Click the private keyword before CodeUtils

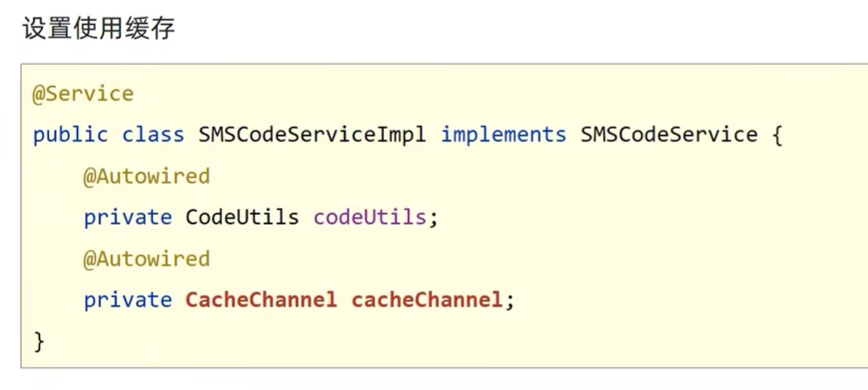127,218
